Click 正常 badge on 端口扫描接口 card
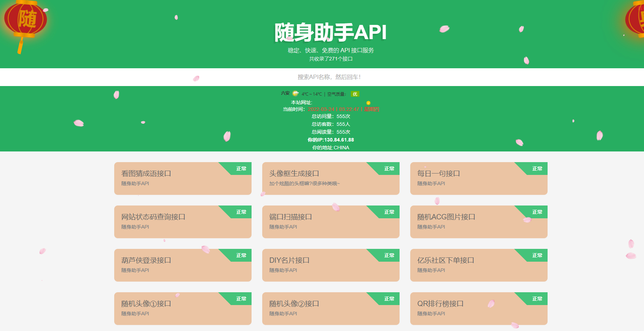Image resolution: width=644 pixels, height=331 pixels. pos(389,212)
